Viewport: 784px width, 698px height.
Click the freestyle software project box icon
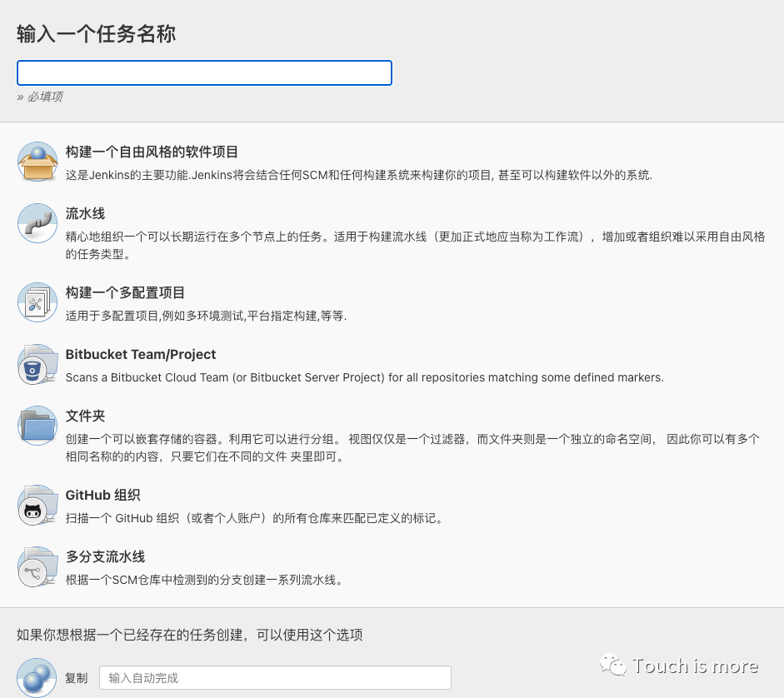pyautogui.click(x=37, y=162)
